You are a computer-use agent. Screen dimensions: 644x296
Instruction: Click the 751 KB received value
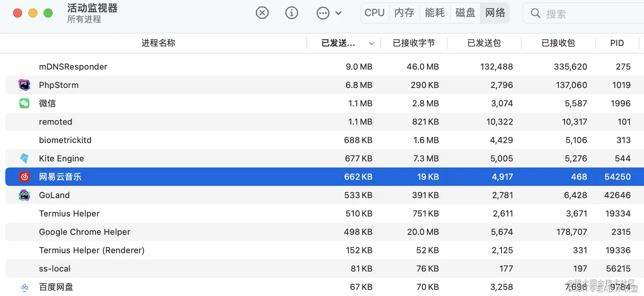425,213
